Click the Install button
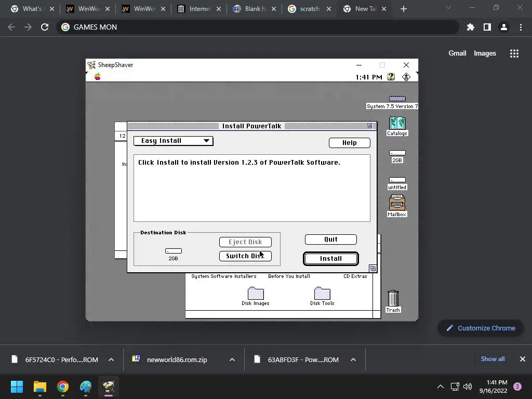Viewport: 532px width, 399px height. click(x=331, y=259)
